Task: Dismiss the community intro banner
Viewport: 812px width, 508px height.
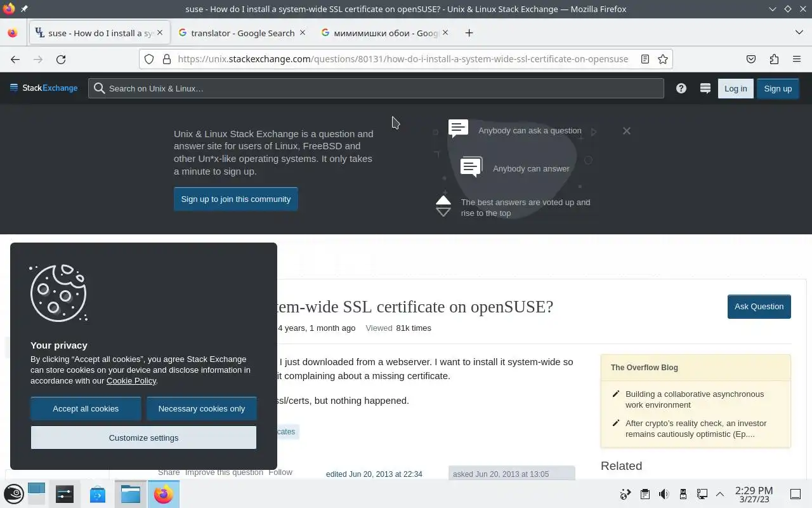Action: [x=627, y=131]
